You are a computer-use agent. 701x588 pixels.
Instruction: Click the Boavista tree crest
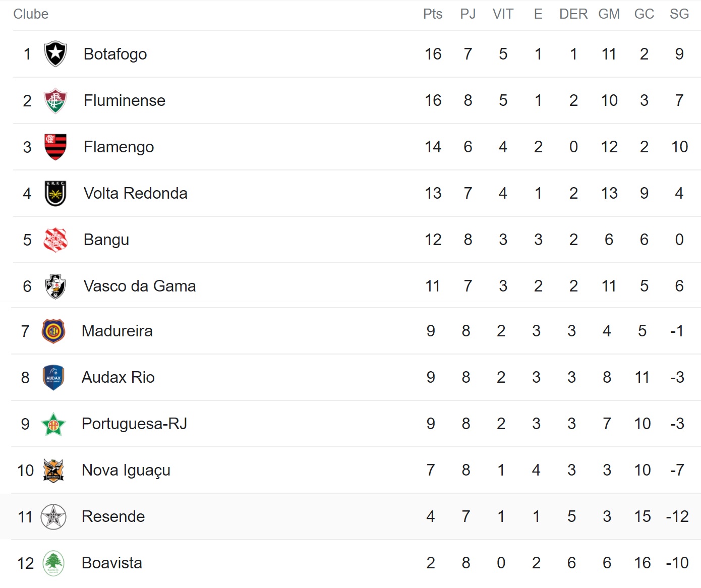tap(53, 563)
